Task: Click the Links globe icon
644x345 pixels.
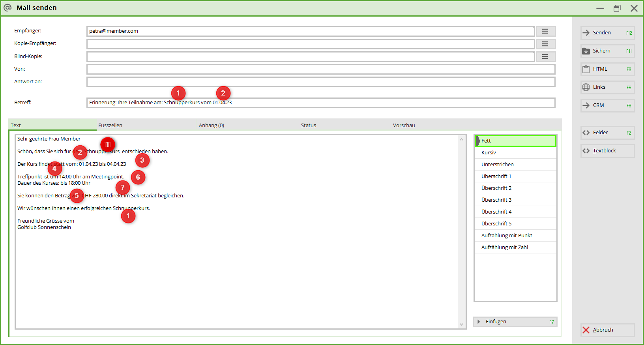Action: [x=586, y=87]
